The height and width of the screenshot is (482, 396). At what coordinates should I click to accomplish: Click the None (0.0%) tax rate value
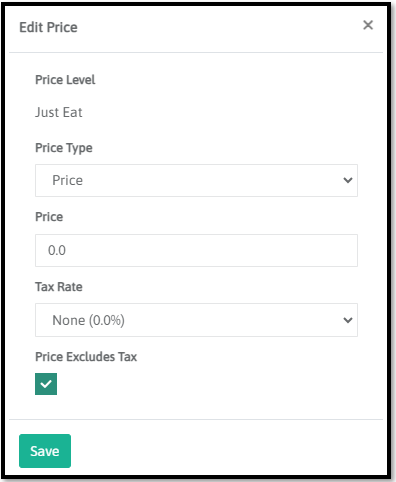[88, 320]
